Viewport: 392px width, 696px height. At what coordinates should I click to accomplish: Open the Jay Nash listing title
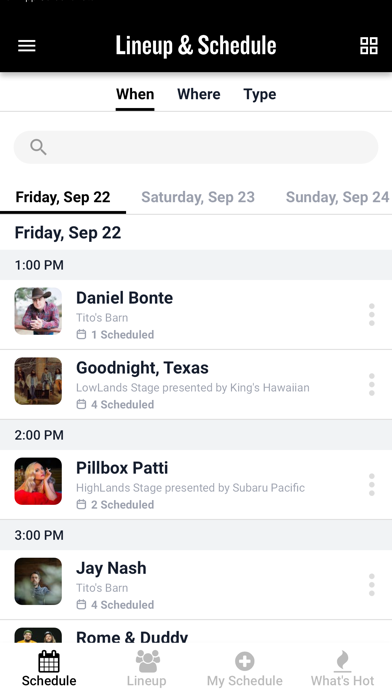pyautogui.click(x=111, y=568)
